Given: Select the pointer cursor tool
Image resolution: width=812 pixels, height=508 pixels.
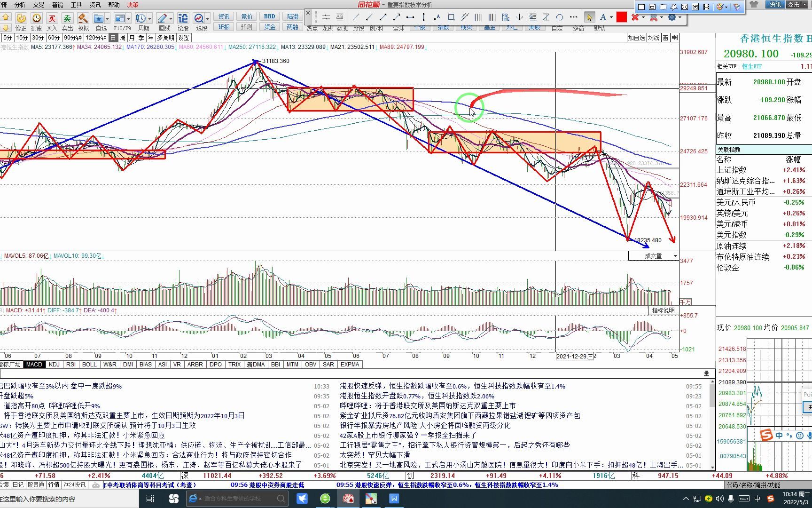Looking at the screenshot, I should pos(589,17).
